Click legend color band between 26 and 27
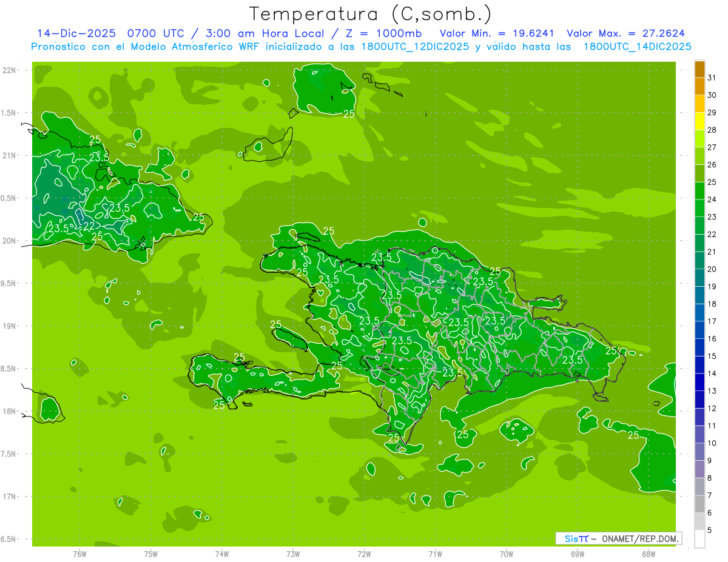Viewport: 728px width, 562px height. click(x=699, y=156)
